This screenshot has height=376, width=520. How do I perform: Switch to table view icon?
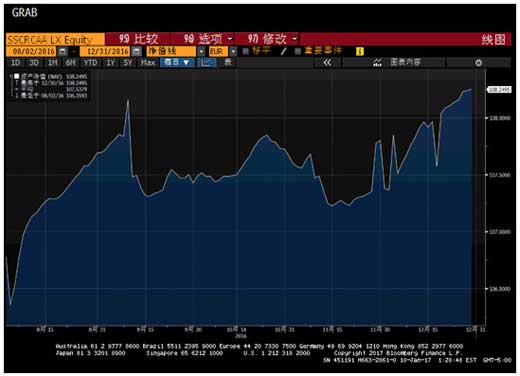(x=228, y=62)
